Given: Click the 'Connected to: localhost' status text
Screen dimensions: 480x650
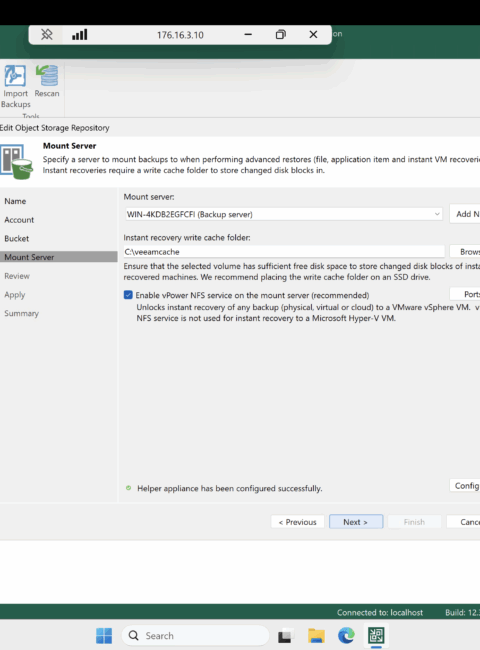Looking at the screenshot, I should pyautogui.click(x=380, y=612).
